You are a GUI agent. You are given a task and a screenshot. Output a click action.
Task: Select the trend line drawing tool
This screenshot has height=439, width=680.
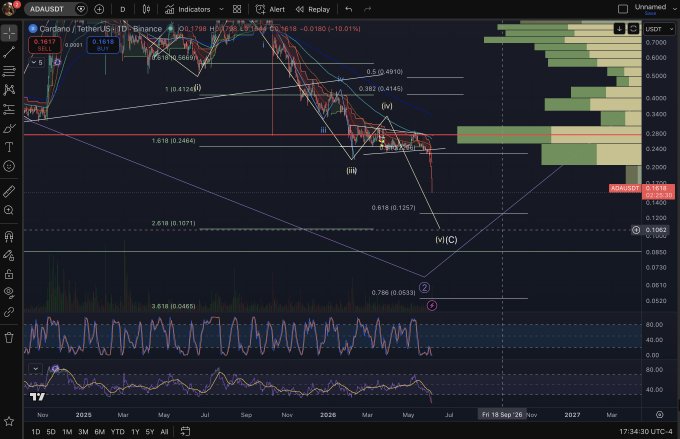click(x=9, y=52)
